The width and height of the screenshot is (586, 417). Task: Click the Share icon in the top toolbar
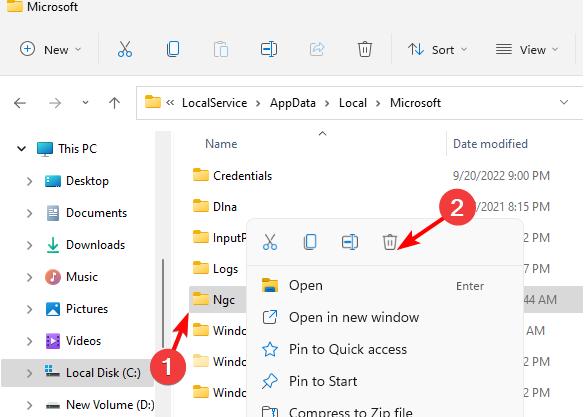317,49
